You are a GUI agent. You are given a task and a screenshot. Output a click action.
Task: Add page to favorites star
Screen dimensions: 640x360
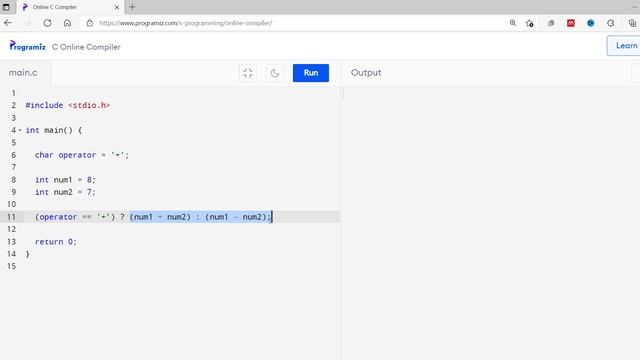point(530,23)
